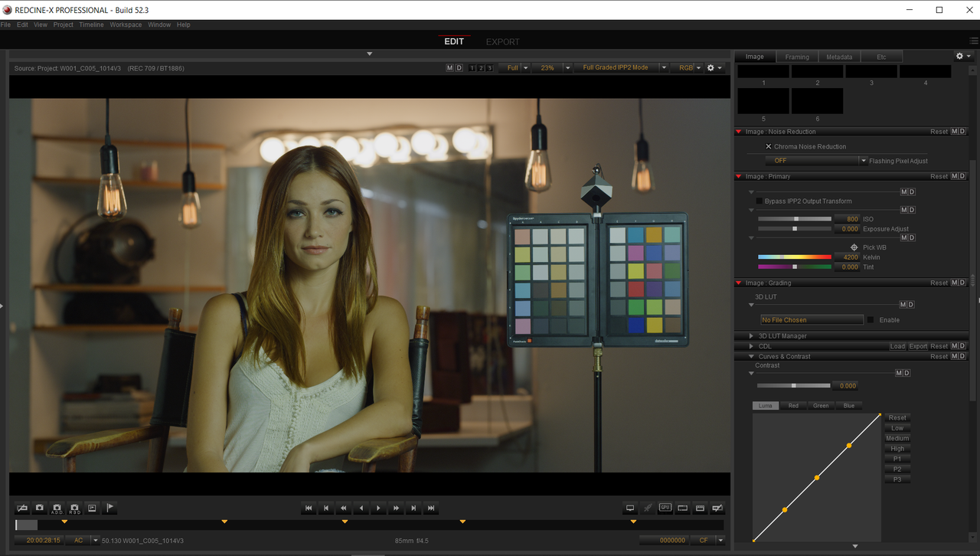Click the GPU icon

665,507
